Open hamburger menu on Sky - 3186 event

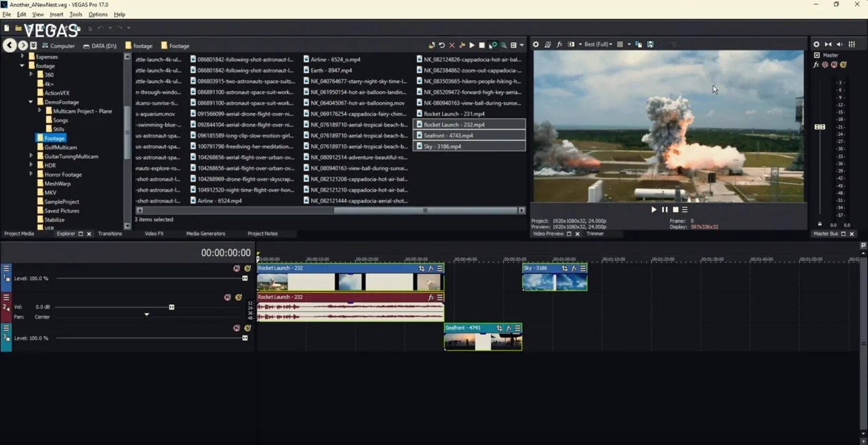coord(583,268)
